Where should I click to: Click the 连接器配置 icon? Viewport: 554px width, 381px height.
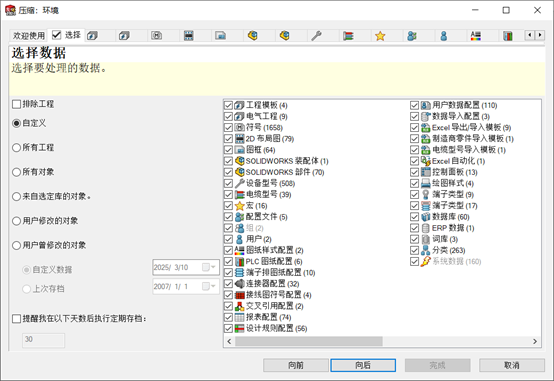tap(240, 284)
